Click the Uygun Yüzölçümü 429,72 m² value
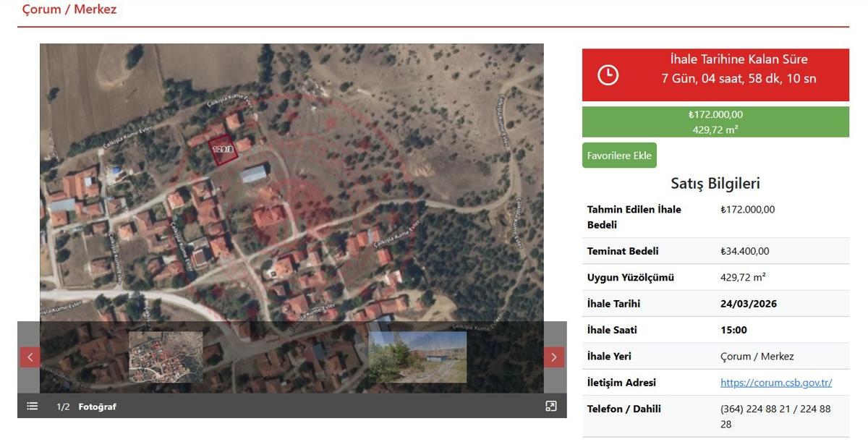 743,277
